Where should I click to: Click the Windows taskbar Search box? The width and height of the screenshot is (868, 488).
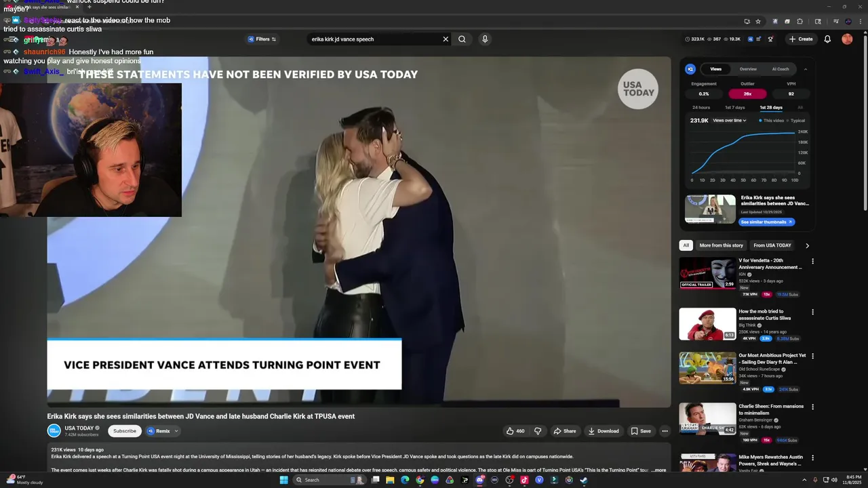pos(329,480)
